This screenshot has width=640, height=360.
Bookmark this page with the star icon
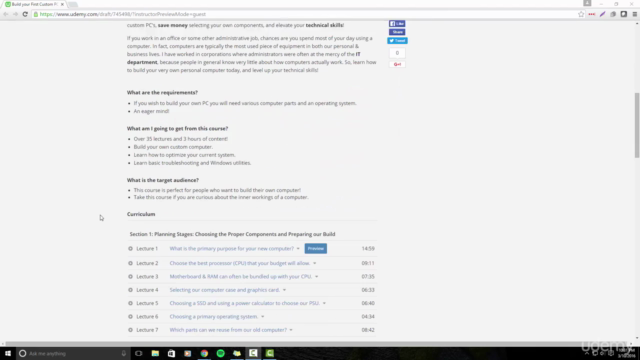581,14
